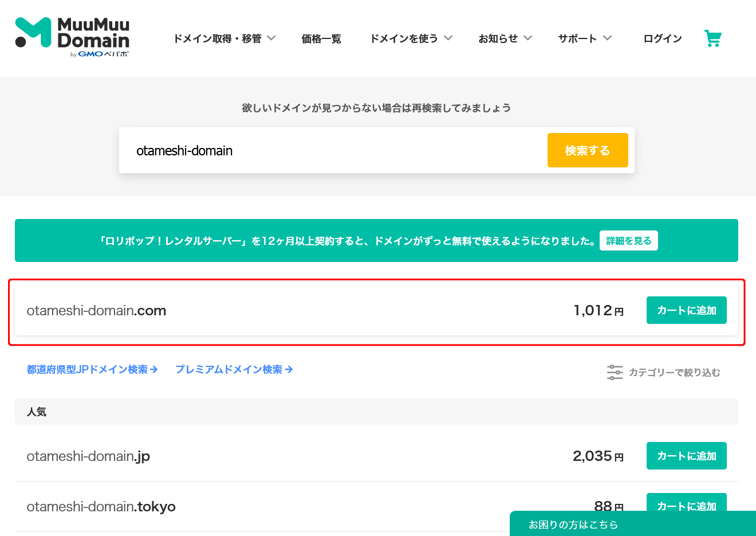Select the otameshi-domain.jp result row

[286, 456]
